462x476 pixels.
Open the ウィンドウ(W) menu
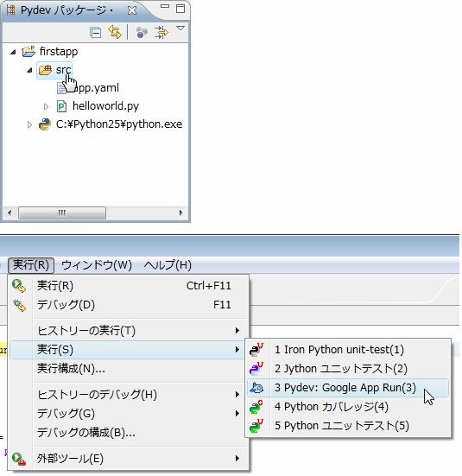point(97,265)
